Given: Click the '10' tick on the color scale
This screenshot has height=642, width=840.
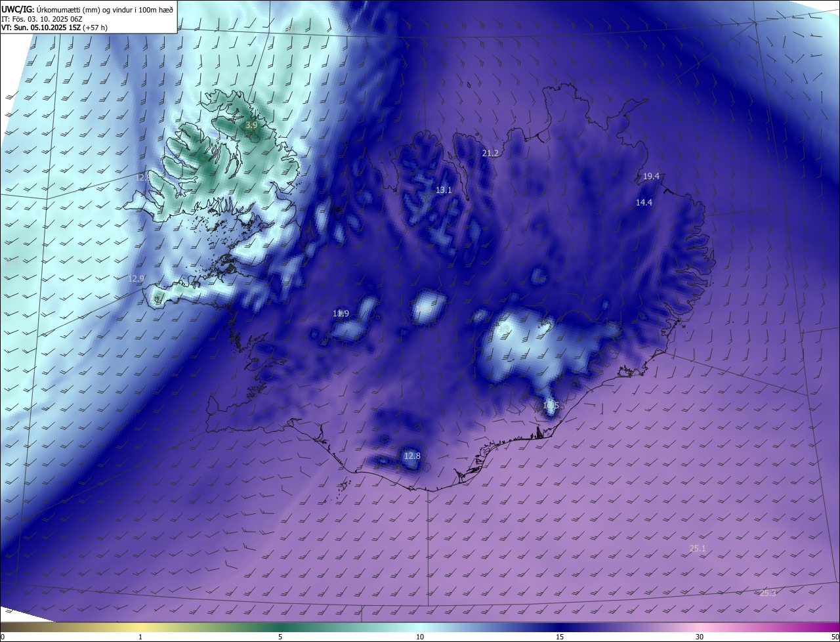Looking at the screenshot, I should click(x=420, y=637).
